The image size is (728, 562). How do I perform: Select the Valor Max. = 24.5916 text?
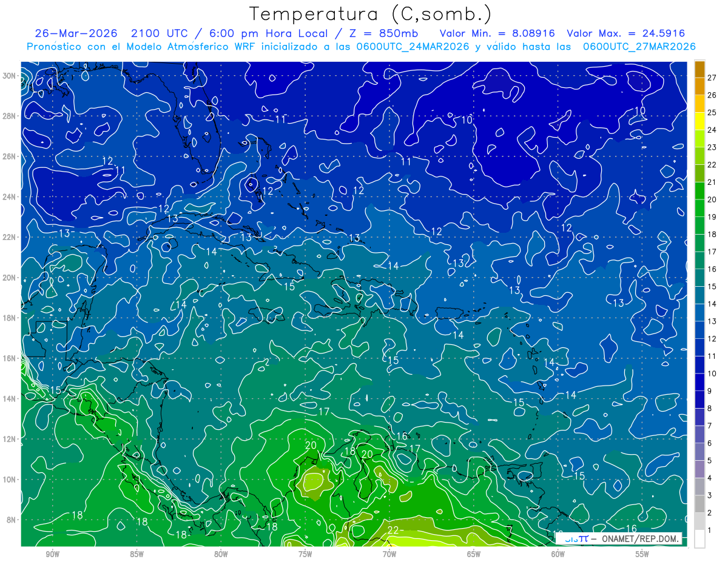point(626,33)
